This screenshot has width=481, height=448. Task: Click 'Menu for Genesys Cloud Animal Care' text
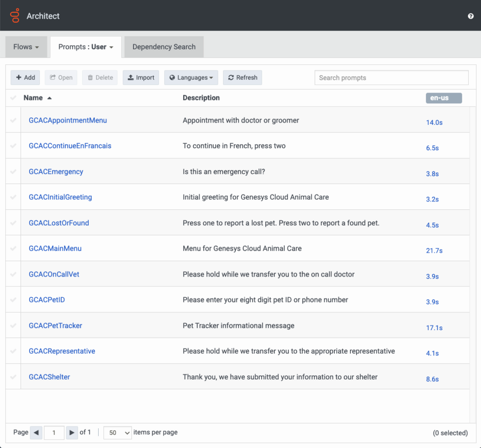pos(242,248)
